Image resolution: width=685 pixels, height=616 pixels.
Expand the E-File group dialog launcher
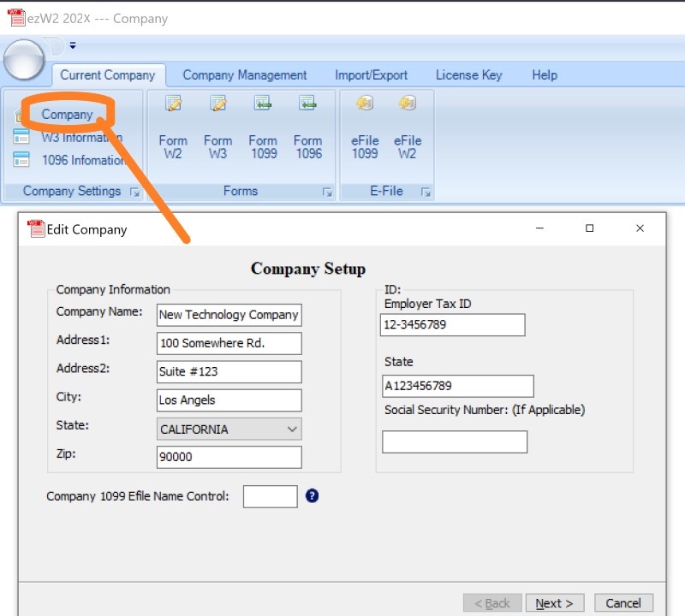[426, 192]
